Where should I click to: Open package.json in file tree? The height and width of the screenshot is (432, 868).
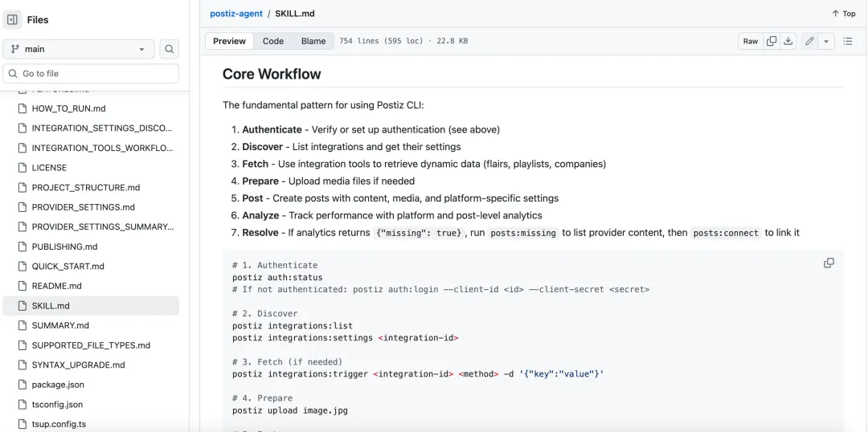point(58,385)
